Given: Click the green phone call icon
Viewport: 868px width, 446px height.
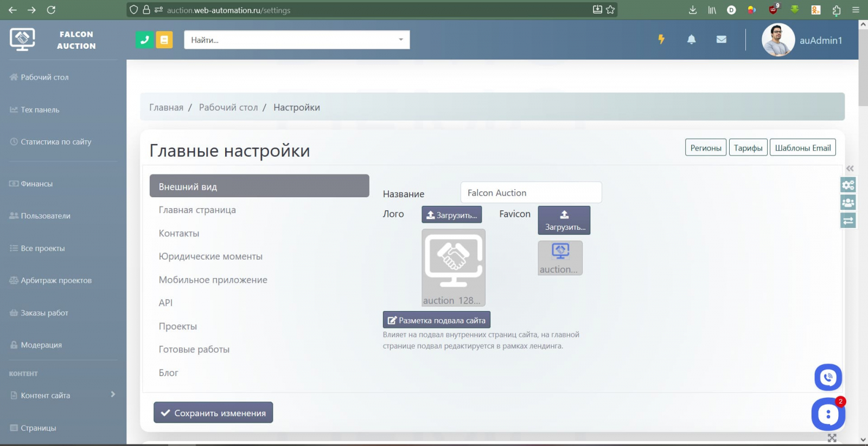Looking at the screenshot, I should (144, 40).
